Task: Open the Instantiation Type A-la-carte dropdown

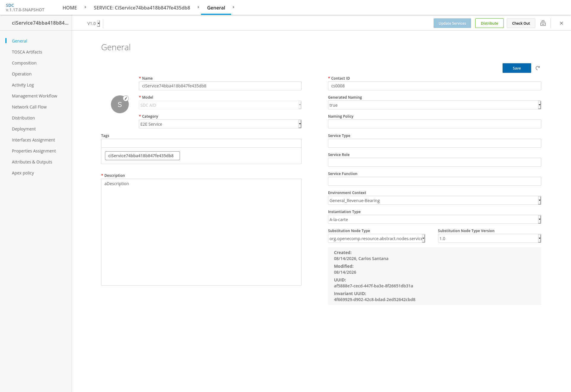Action: coord(434,219)
